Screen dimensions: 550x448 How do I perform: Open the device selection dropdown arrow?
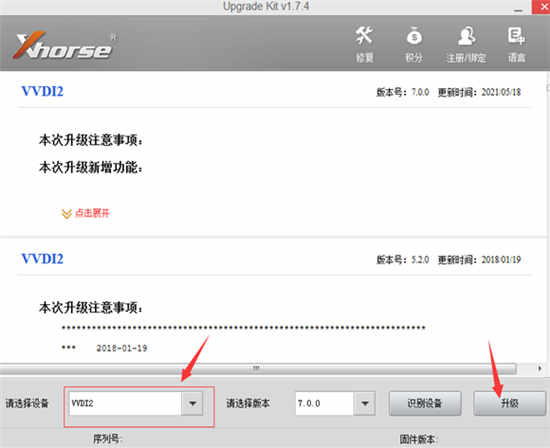[x=192, y=403]
